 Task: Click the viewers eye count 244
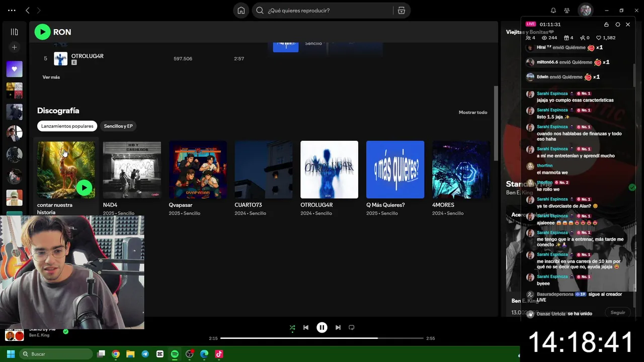tap(549, 38)
